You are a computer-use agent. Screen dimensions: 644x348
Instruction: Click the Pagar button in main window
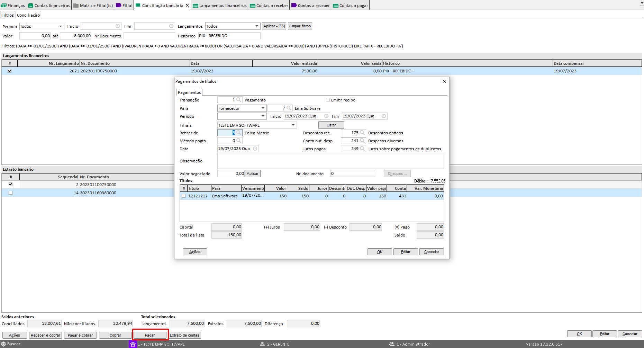click(150, 335)
